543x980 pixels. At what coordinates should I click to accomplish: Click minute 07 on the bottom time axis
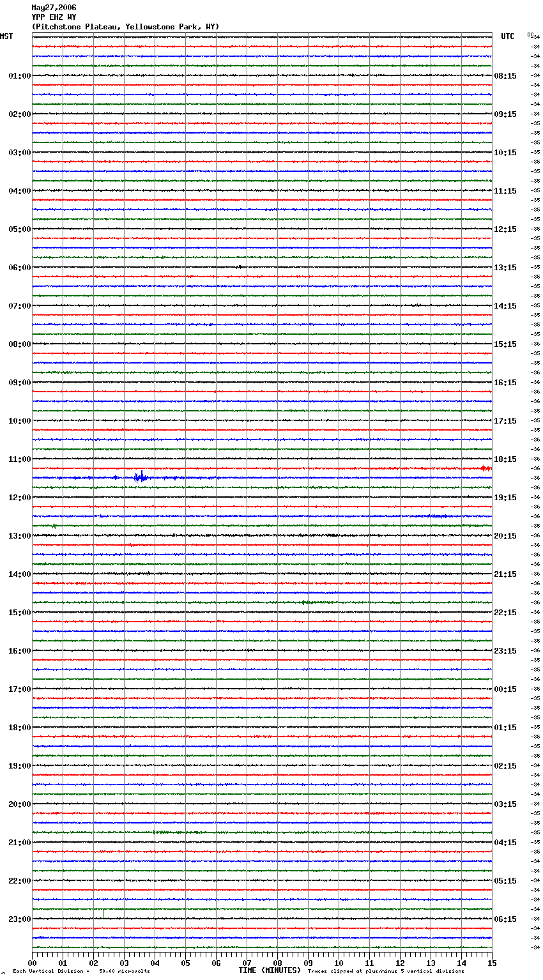[247, 963]
